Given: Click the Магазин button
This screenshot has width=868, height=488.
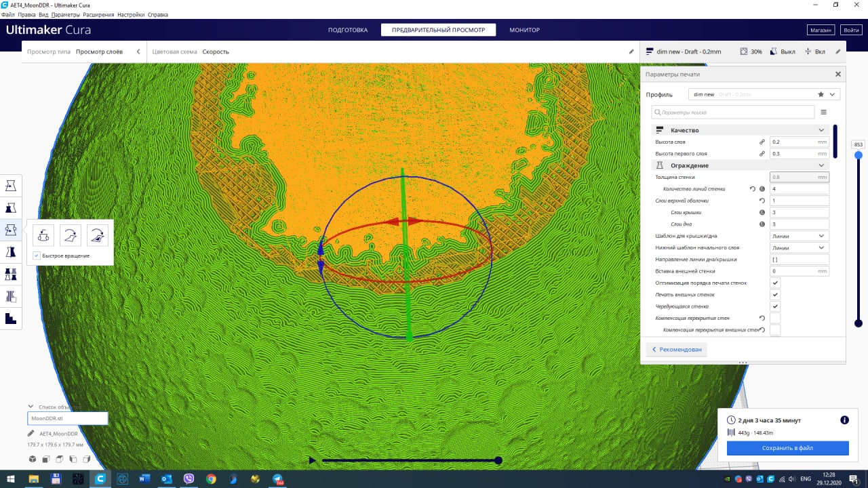Looking at the screenshot, I should click(821, 30).
